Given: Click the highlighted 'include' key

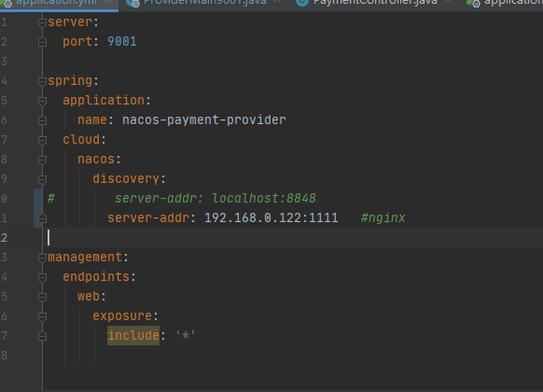Looking at the screenshot, I should 133,336.
